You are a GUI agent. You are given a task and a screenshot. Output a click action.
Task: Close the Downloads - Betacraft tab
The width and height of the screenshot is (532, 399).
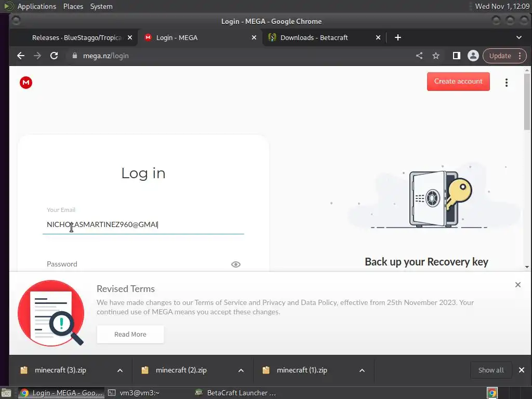378,37
